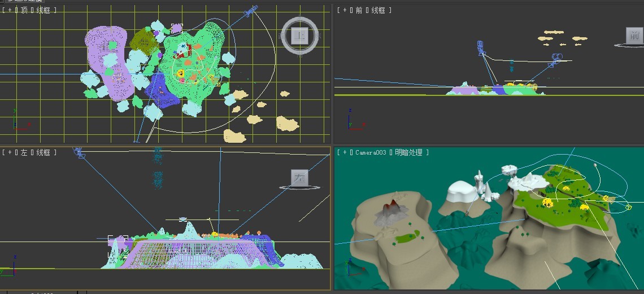Image resolution: width=644 pixels, height=294 pixels.
Task: Open the 线框 shading menu in the 左 viewport
Action: 43,152
